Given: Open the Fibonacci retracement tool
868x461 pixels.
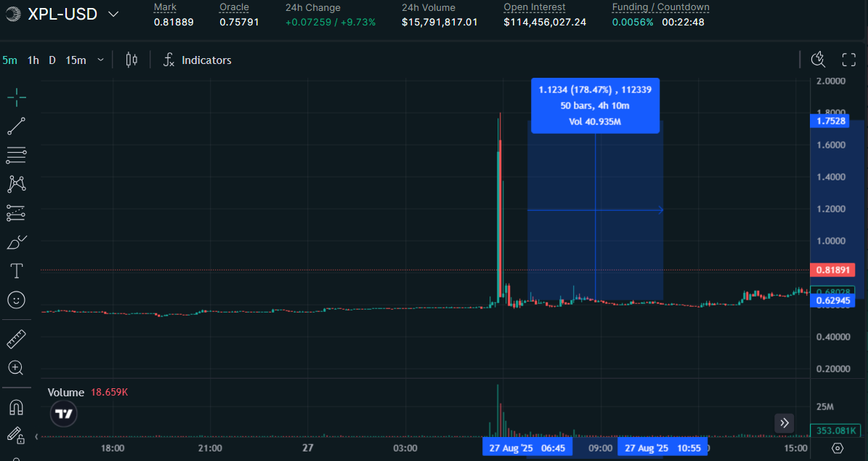Looking at the screenshot, I should (16, 155).
